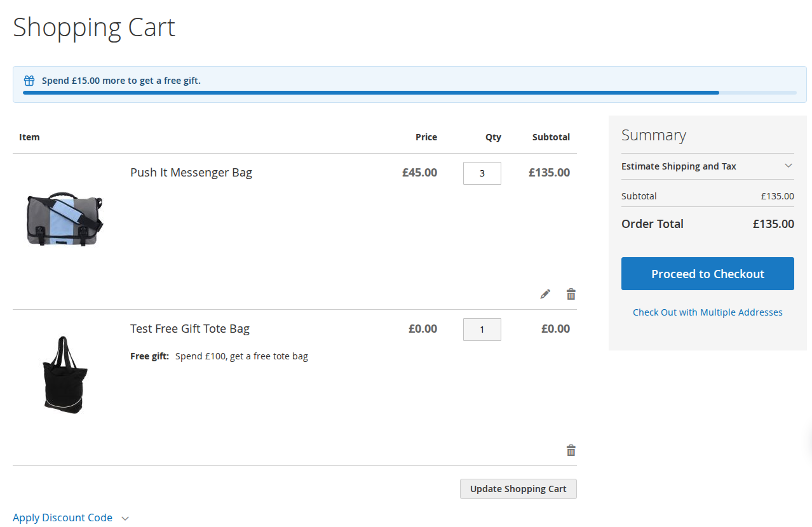Expand Estimate Shipping and Tax chevron
The image size is (812, 527).
tap(788, 166)
